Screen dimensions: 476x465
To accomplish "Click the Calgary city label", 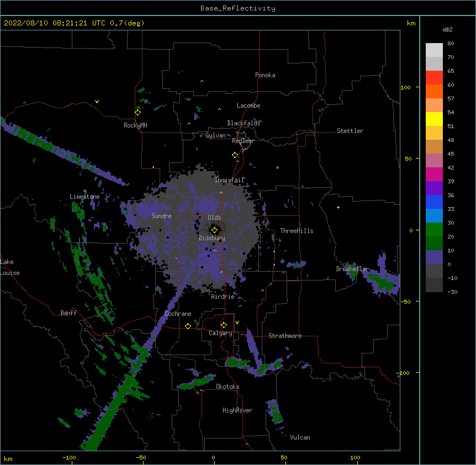I will pyautogui.click(x=220, y=333).
